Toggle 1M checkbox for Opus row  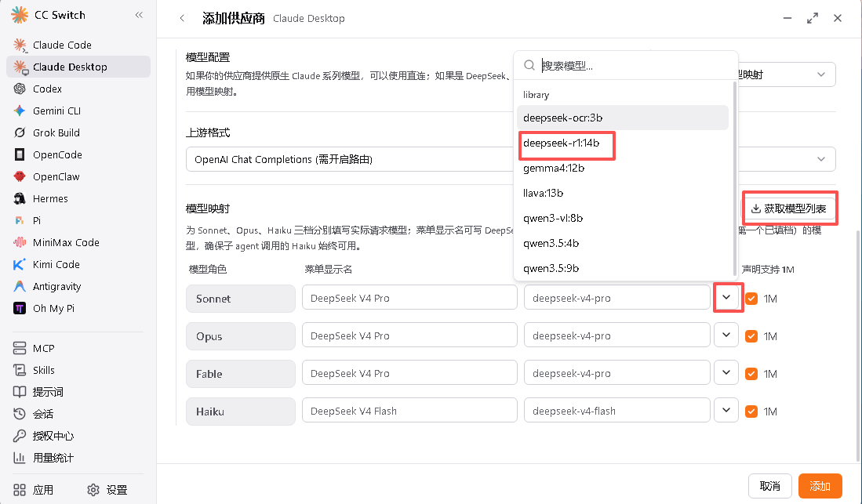[751, 336]
